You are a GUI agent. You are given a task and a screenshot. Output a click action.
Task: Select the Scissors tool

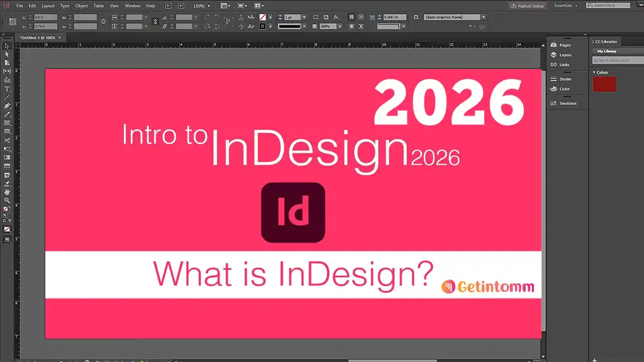pyautogui.click(x=7, y=140)
